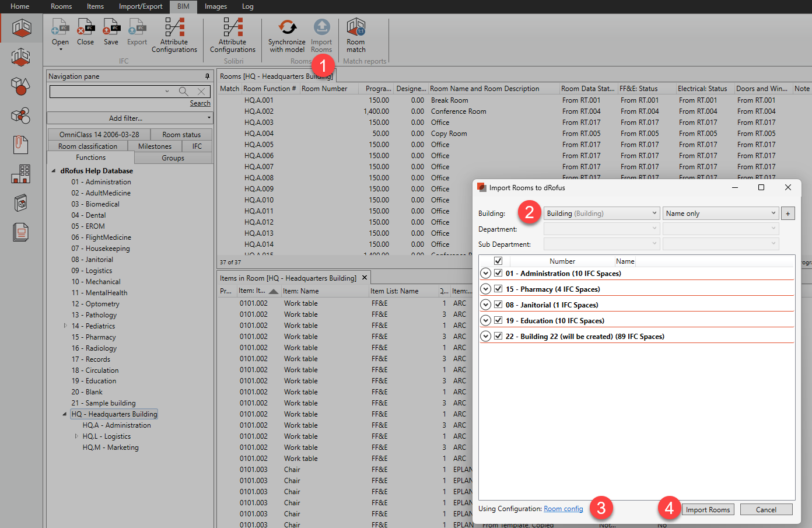Open the Room config link
812x528 pixels.
563,509
